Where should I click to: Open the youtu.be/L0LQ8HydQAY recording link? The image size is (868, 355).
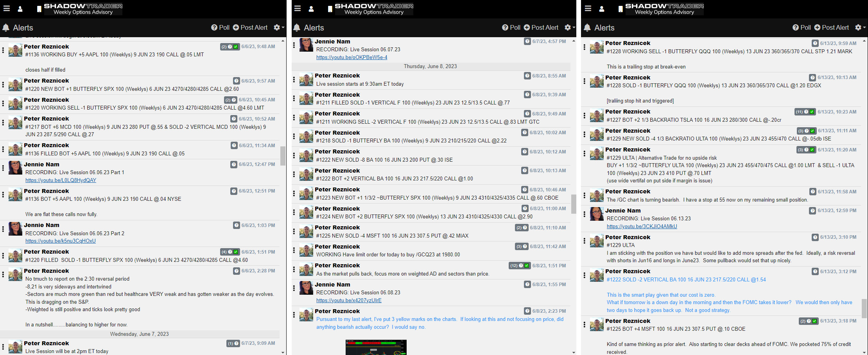click(x=61, y=180)
